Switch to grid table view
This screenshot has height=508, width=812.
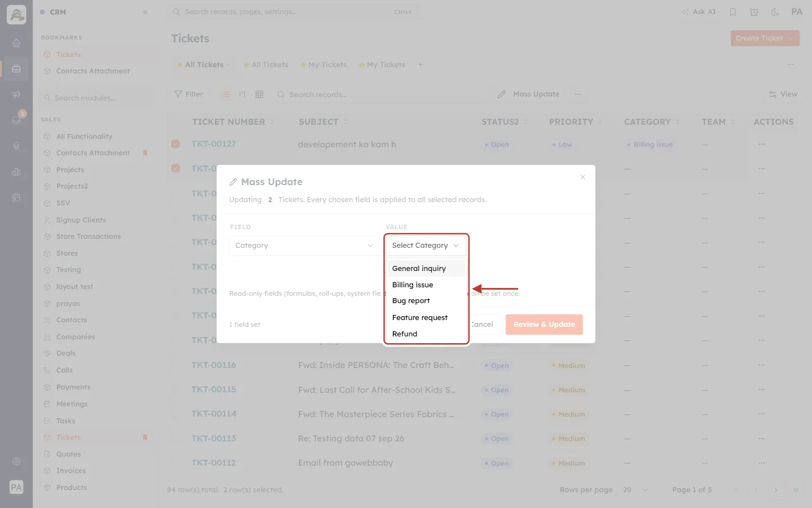point(259,94)
